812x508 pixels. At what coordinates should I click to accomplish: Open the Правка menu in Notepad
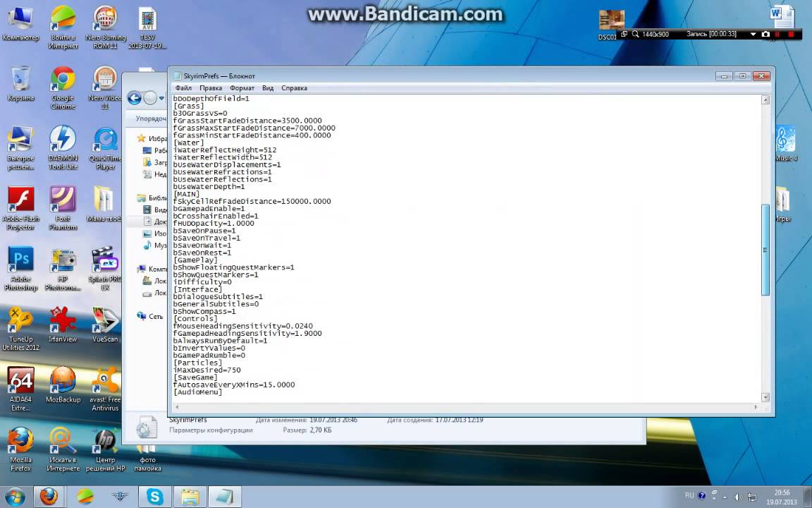pos(211,88)
